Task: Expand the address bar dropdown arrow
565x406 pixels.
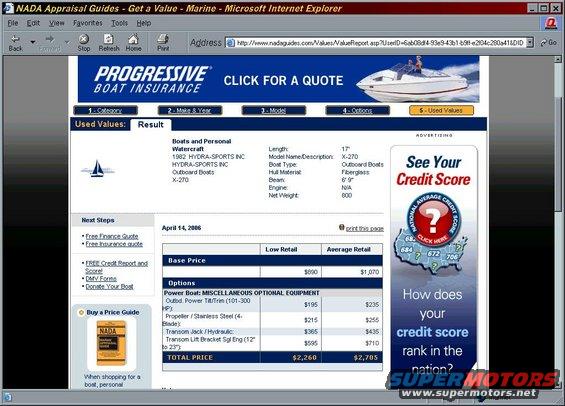Action: coord(530,43)
